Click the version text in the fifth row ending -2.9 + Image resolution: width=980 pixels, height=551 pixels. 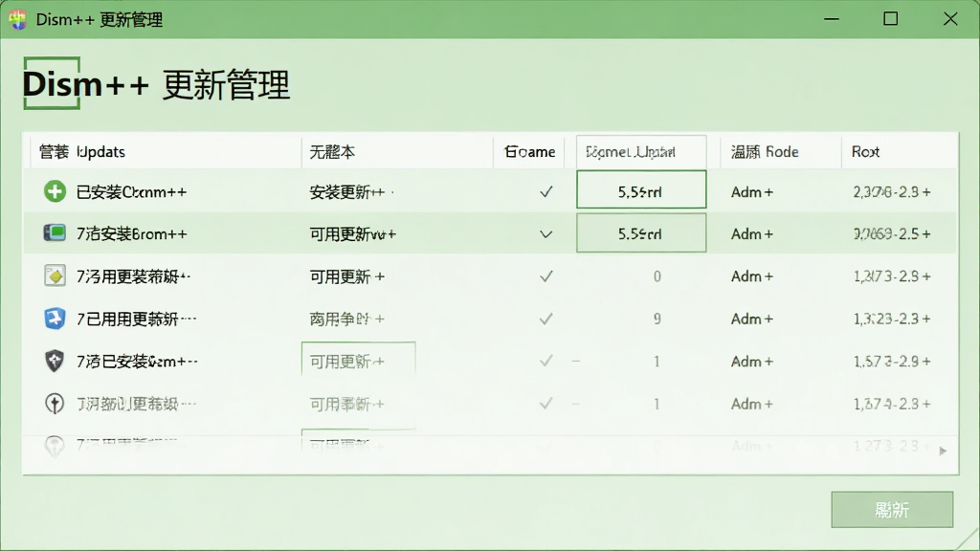(892, 361)
